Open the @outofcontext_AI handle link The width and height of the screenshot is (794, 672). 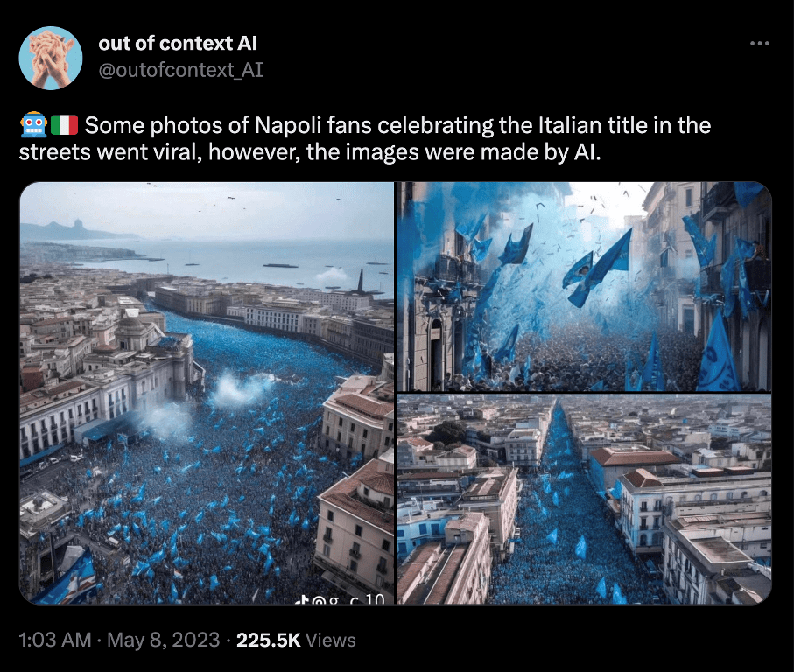[x=181, y=70]
